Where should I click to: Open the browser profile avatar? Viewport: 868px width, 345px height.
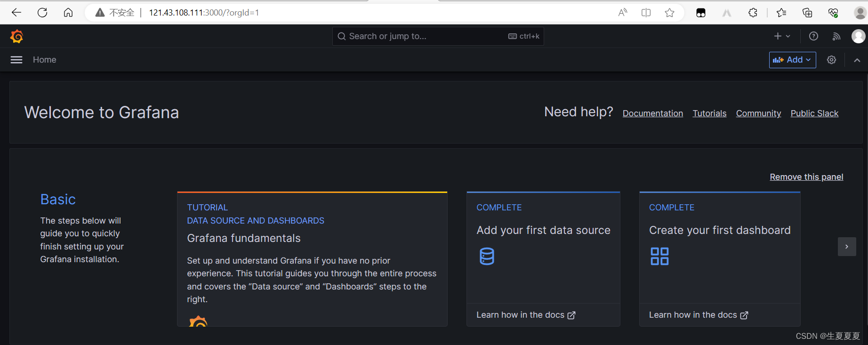pos(860,13)
